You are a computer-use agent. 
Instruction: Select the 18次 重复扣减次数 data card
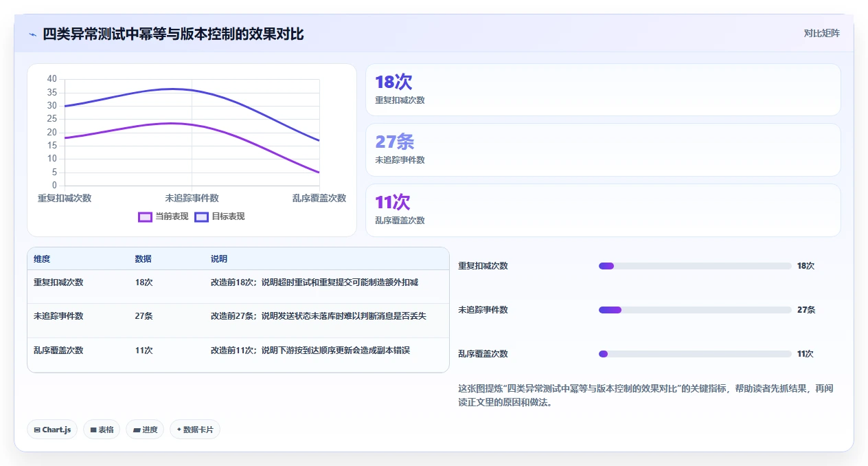pyautogui.click(x=603, y=90)
